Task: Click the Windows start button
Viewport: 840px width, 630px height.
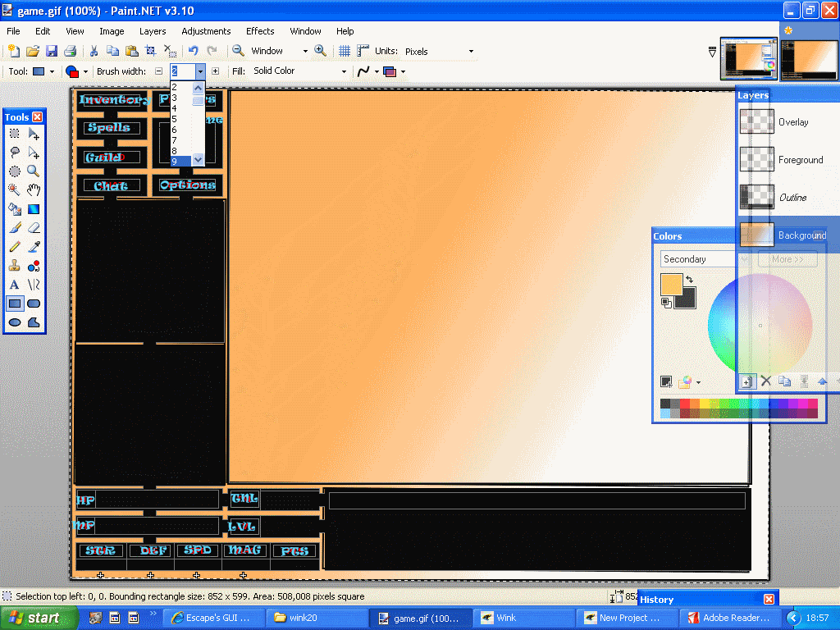Action: pos(39,618)
